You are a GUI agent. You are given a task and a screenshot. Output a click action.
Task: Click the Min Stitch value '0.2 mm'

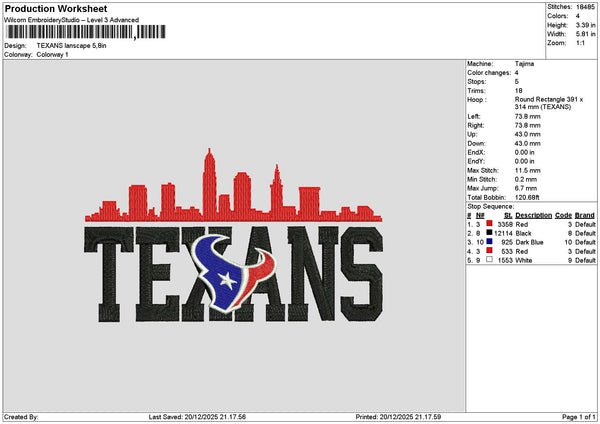coord(526,179)
